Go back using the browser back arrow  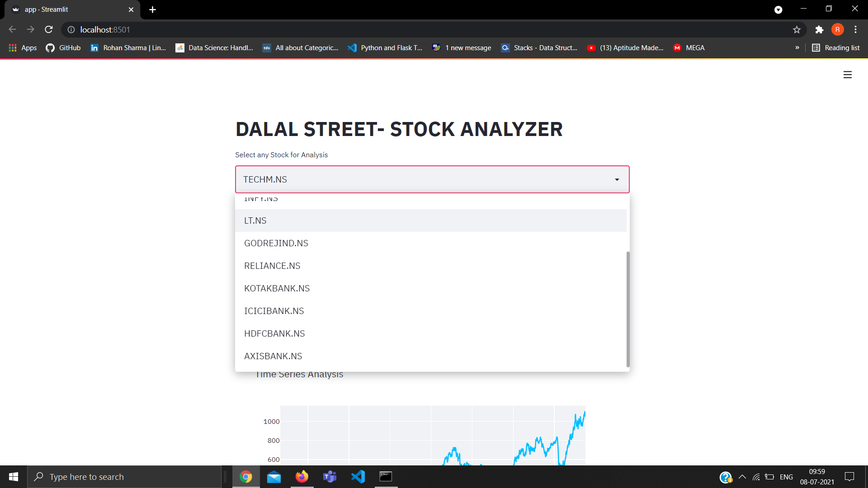[x=12, y=29]
